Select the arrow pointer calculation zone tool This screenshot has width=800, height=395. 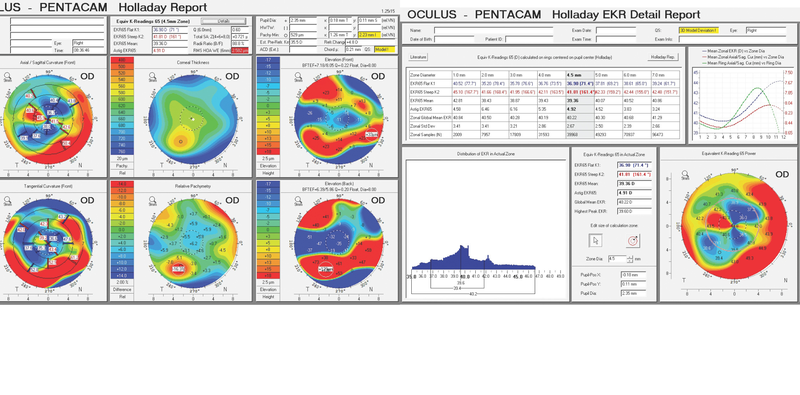pyautogui.click(x=596, y=240)
